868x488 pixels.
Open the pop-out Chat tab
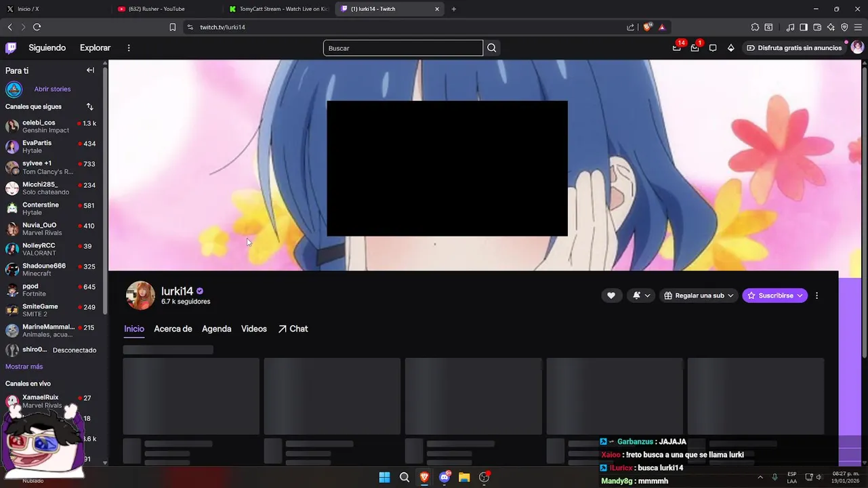coord(293,329)
